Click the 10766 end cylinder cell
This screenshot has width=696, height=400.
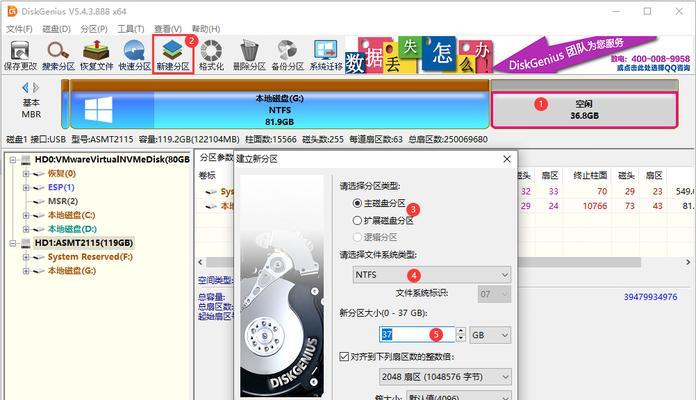(x=594, y=206)
